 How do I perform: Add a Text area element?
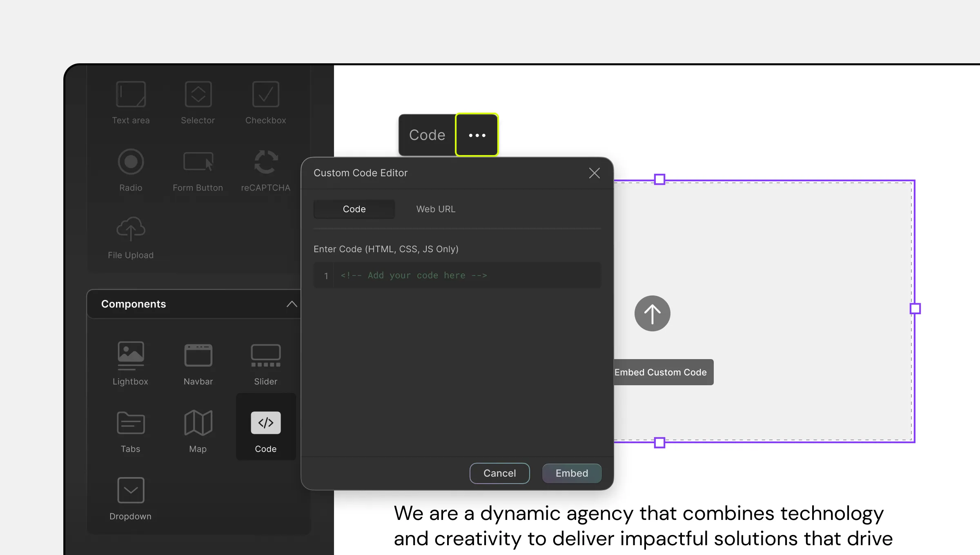pyautogui.click(x=131, y=102)
